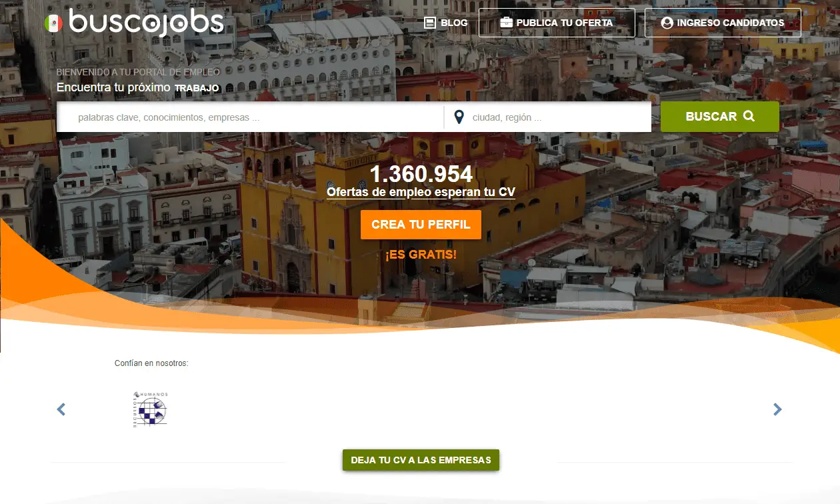840x504 pixels.
Task: Click the green BUSCAR button
Action: 720,117
